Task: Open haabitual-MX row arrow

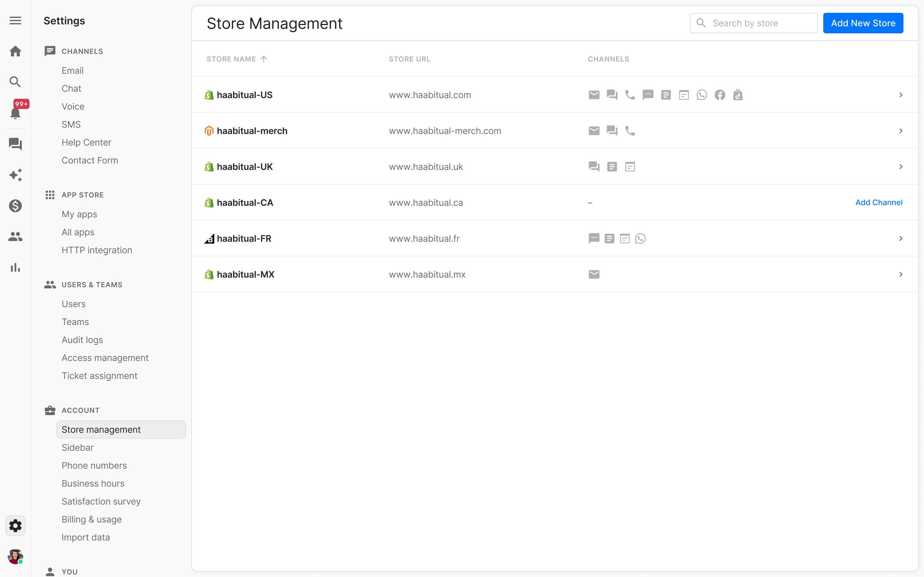Action: pyautogui.click(x=901, y=274)
